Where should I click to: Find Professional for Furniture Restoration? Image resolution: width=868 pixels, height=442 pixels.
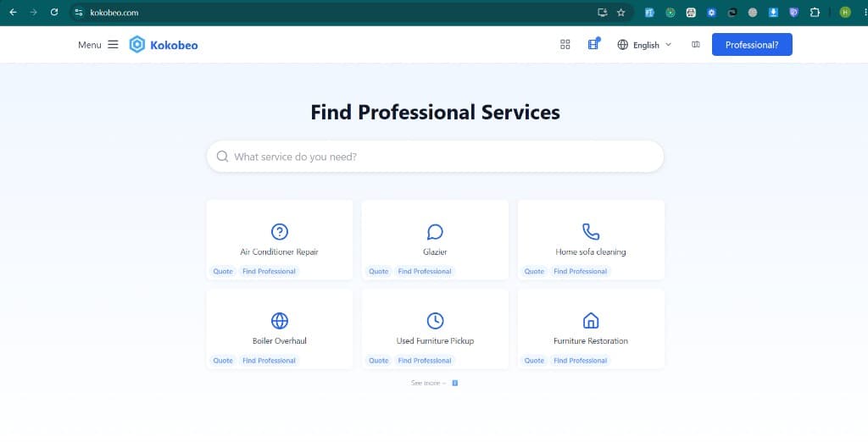[580, 361]
